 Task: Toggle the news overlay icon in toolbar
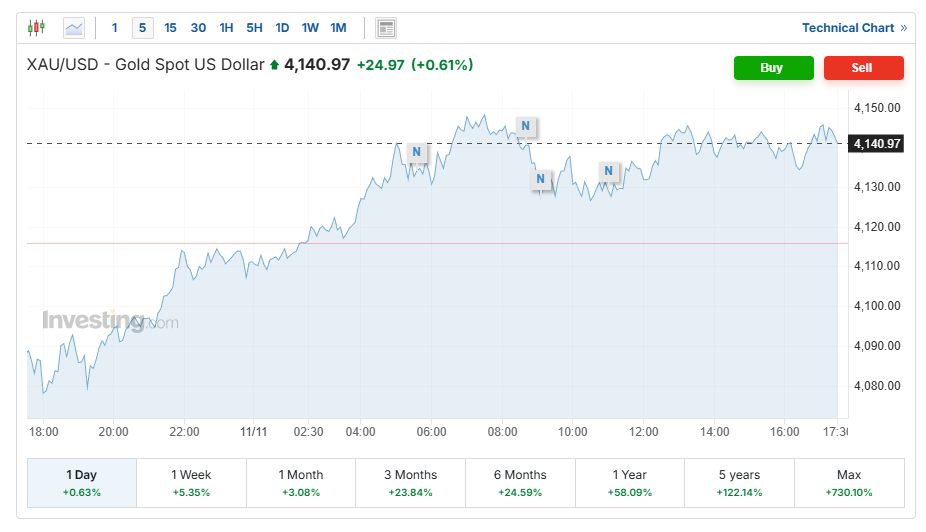pos(386,28)
